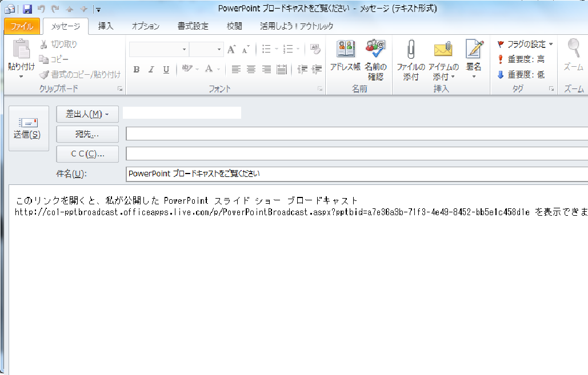Open font group dialog launcher
Image resolution: width=588 pixels, height=375 pixels.
(320, 89)
